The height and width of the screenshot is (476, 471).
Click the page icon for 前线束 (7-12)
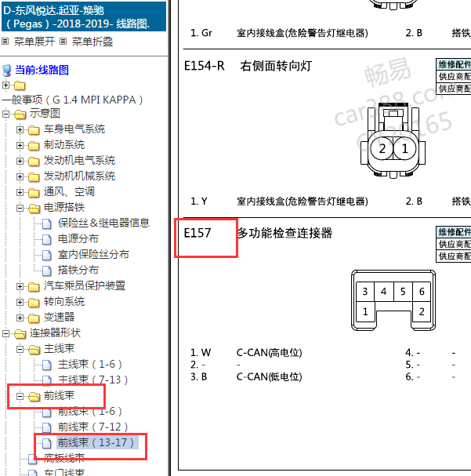tap(47, 427)
